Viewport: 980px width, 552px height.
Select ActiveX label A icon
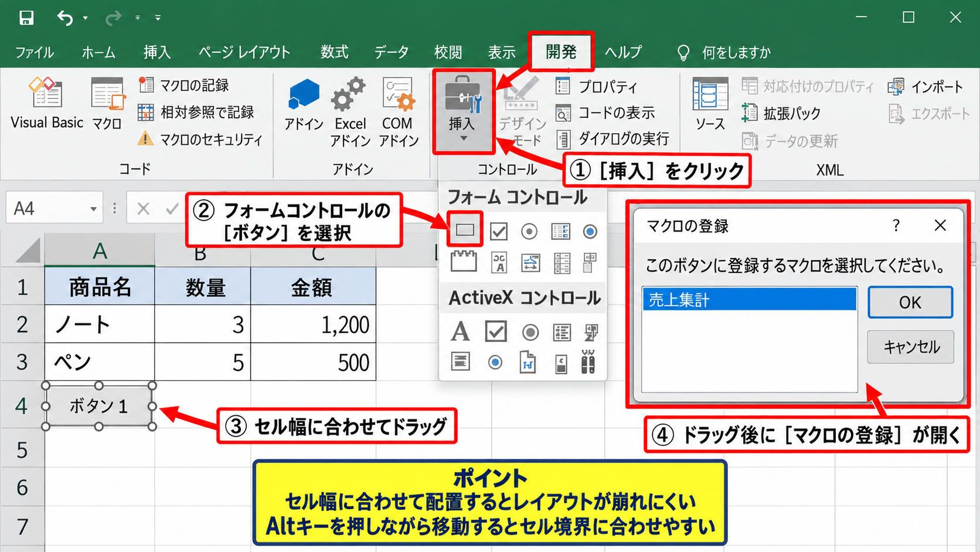pos(460,331)
